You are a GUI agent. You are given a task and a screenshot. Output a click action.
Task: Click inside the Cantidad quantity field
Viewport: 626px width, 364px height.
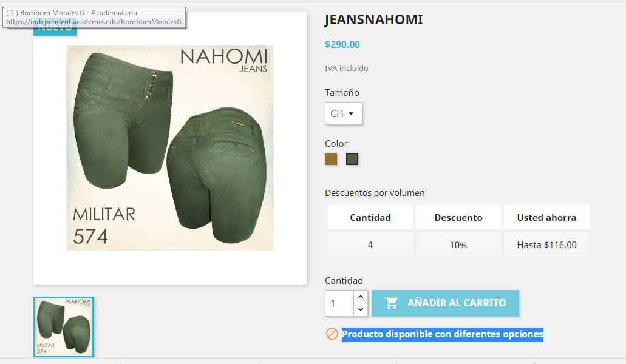pos(339,303)
